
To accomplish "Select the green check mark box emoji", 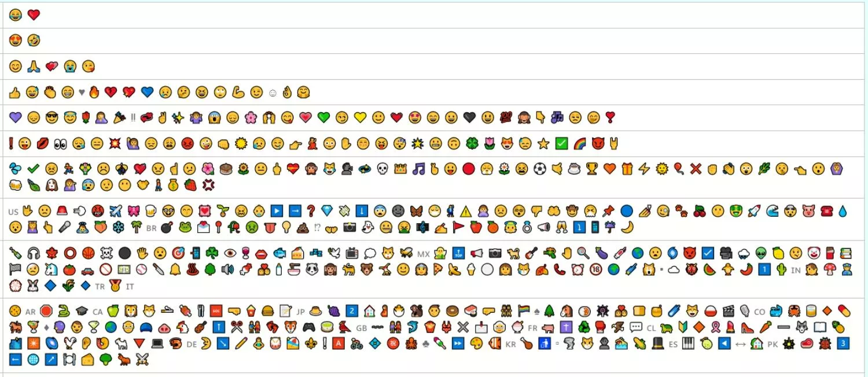I will (561, 143).
